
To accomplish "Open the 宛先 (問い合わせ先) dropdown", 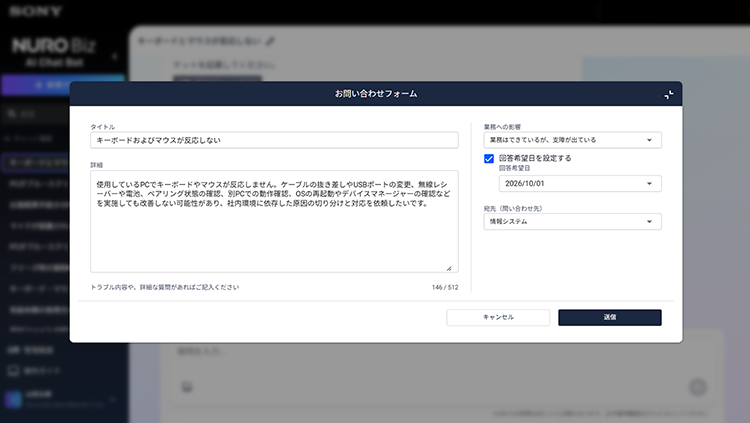I will click(x=573, y=222).
